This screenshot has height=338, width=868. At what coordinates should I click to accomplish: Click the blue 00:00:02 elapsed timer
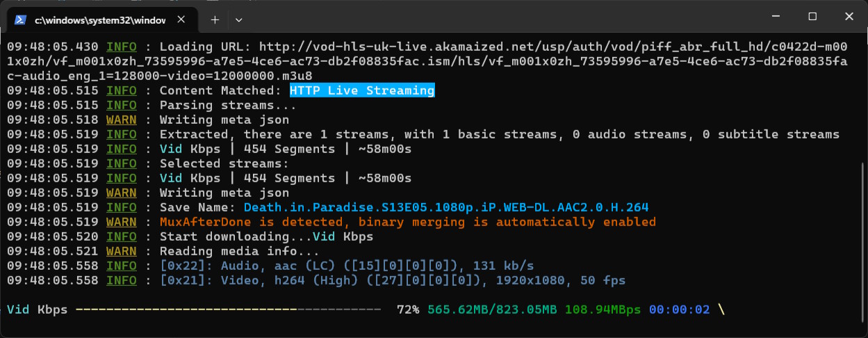[679, 309]
